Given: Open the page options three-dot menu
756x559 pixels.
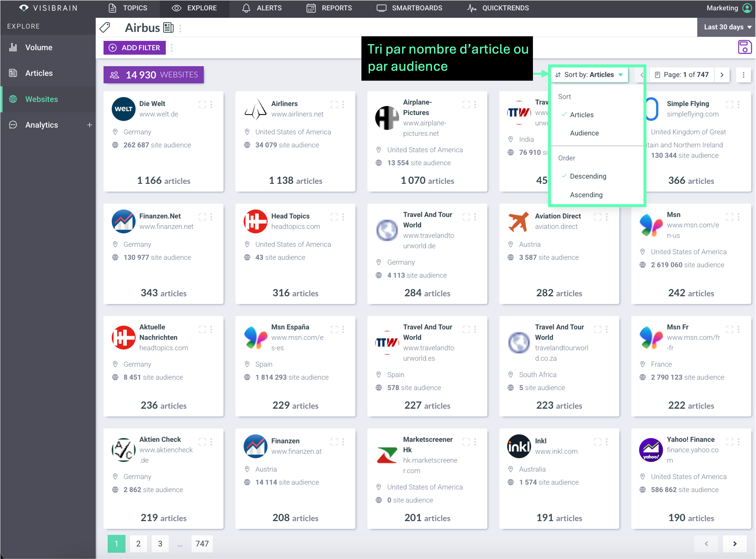Looking at the screenshot, I should pos(744,75).
